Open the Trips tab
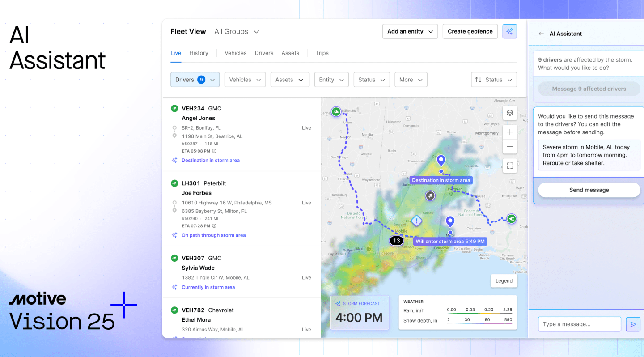644x357 pixels. coord(322,53)
